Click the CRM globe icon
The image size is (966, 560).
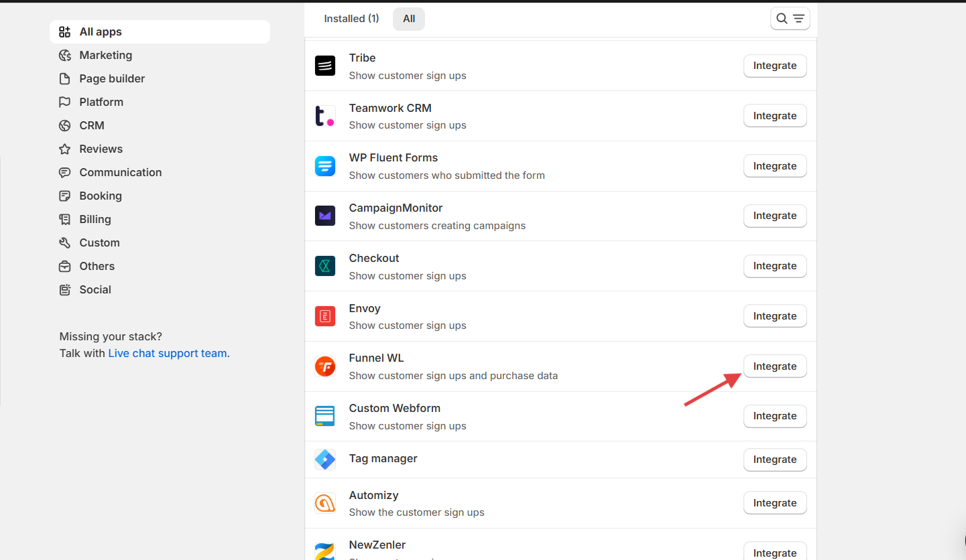[64, 126]
